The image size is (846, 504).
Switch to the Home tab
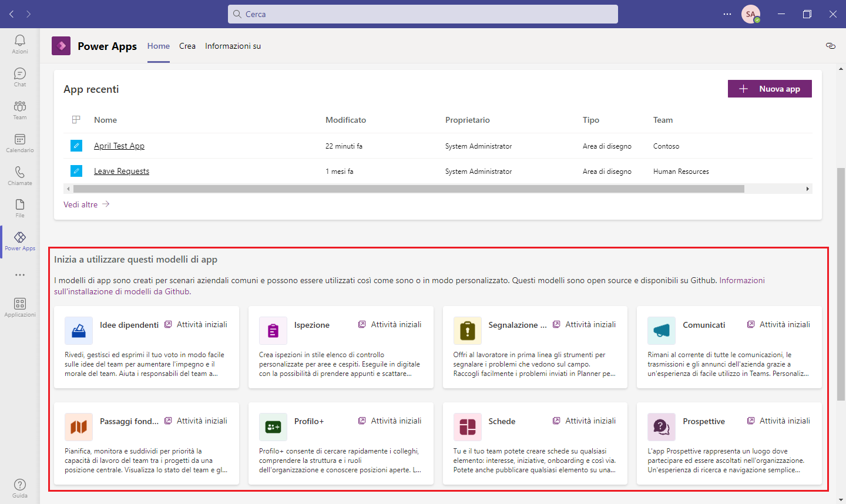159,46
